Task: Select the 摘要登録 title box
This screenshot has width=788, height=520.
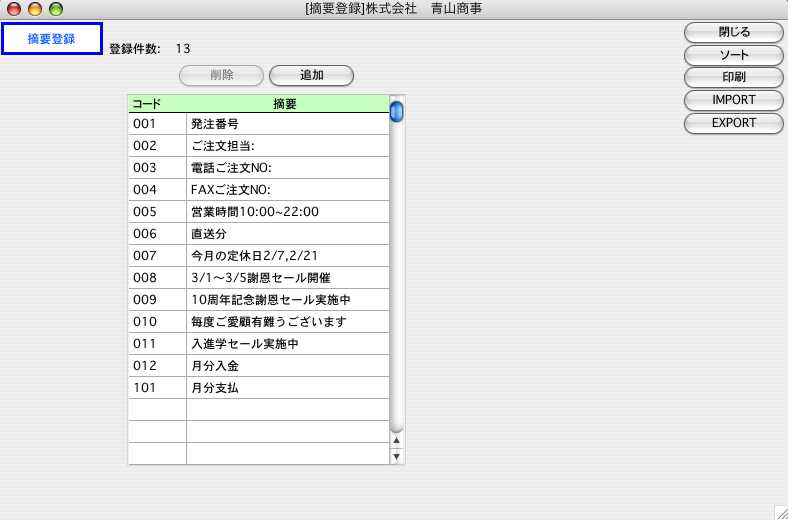Action: [x=52, y=39]
